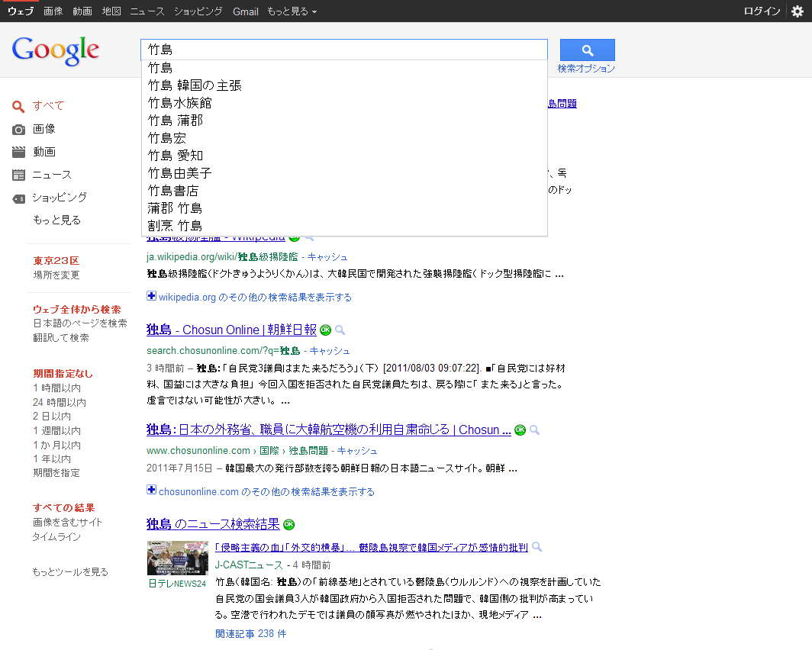Open the ウェブ tab in top bar
The image size is (812, 650).
point(21,11)
